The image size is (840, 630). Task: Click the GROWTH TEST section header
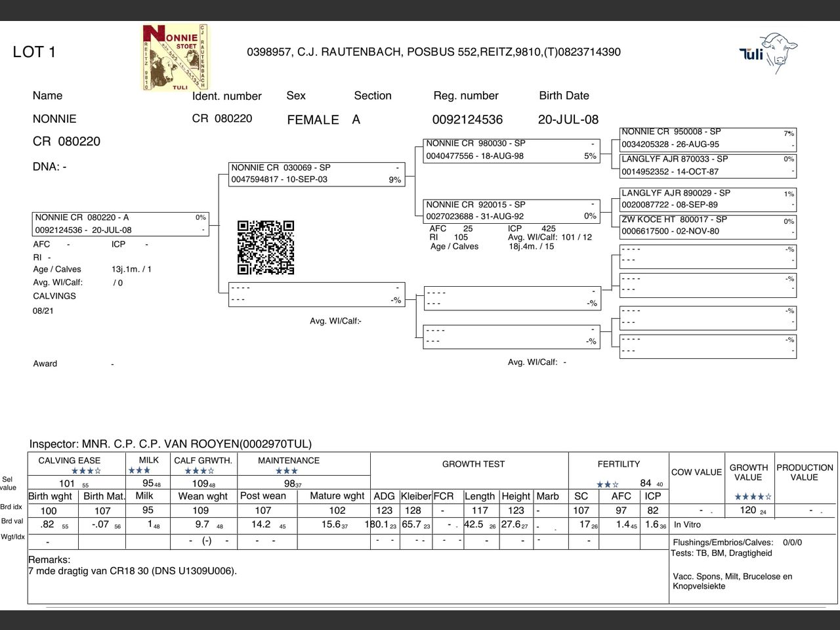(x=473, y=464)
